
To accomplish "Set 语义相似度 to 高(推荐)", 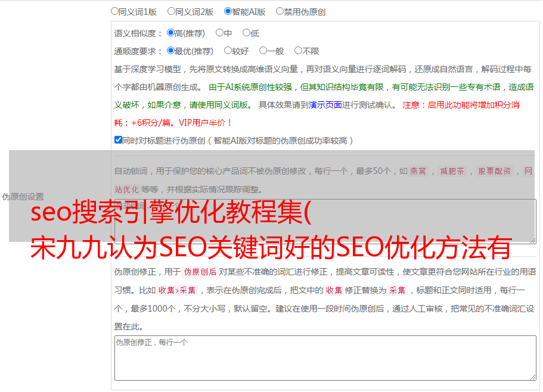I will pyautogui.click(x=171, y=33).
